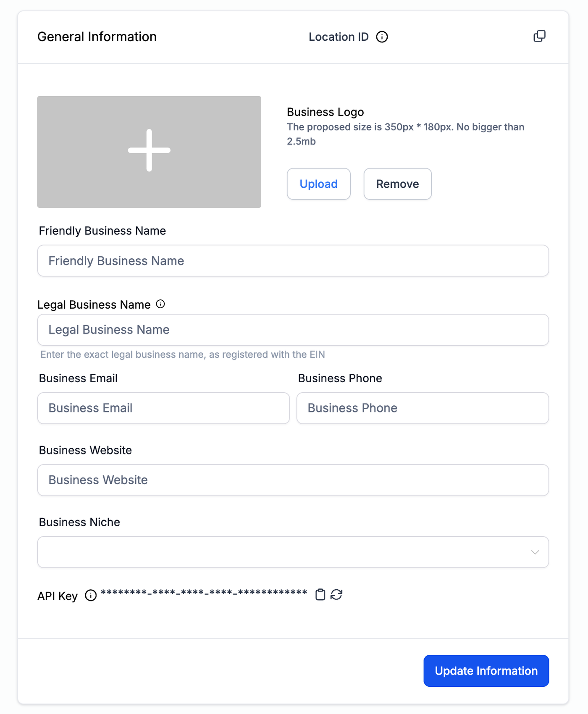
Task: Click the Business Niche field label
Action: [79, 522]
